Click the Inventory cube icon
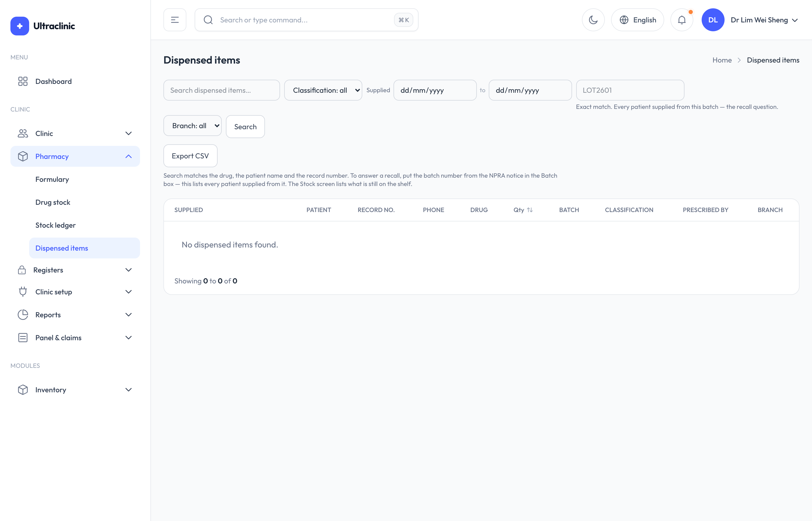Image resolution: width=812 pixels, height=521 pixels. click(23, 390)
